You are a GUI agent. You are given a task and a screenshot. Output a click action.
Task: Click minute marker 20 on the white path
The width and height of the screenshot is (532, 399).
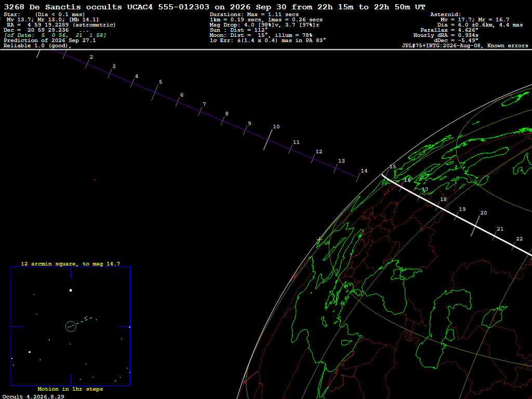click(x=475, y=225)
